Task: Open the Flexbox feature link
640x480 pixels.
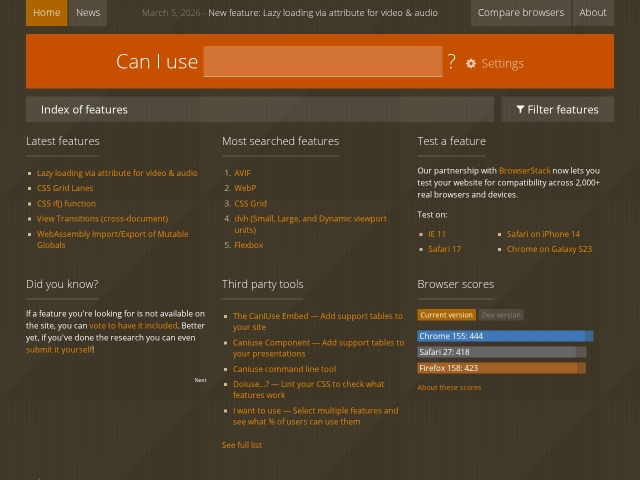Action: (x=249, y=245)
